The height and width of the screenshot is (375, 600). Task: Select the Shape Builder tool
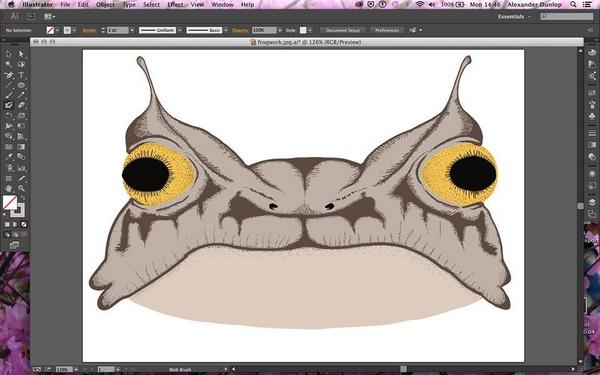[x=8, y=136]
